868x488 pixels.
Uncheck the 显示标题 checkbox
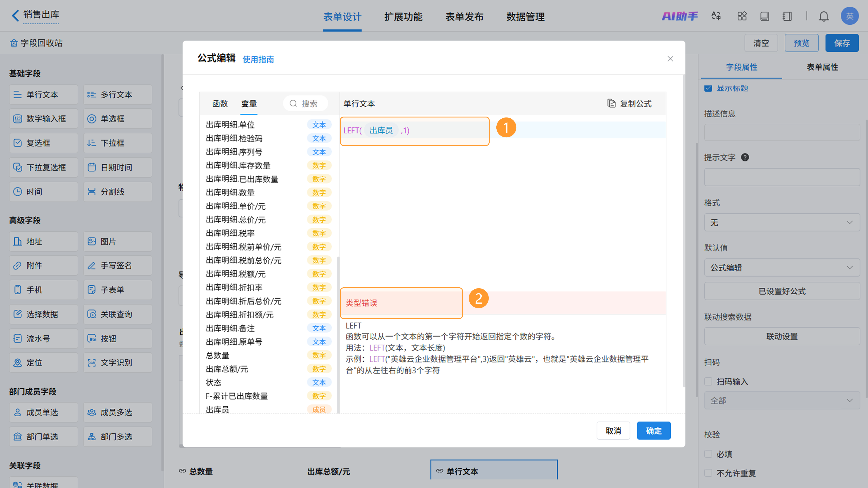coord(708,88)
